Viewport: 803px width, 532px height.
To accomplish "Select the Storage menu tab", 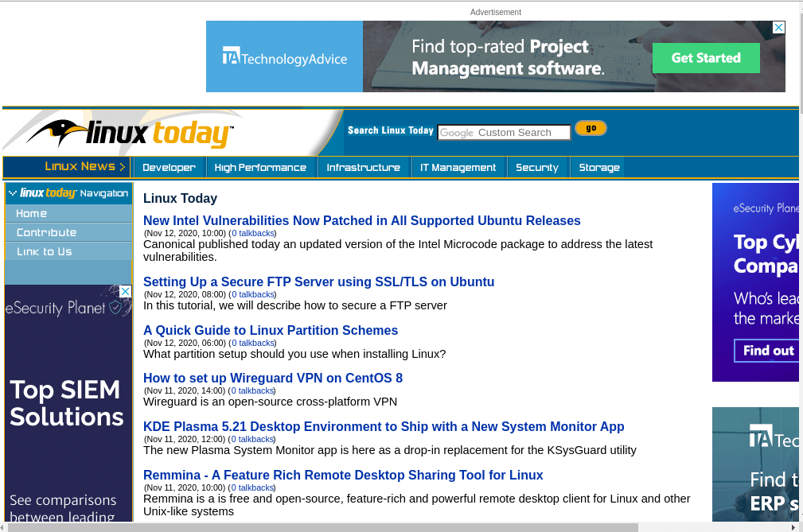I will (x=599, y=168).
